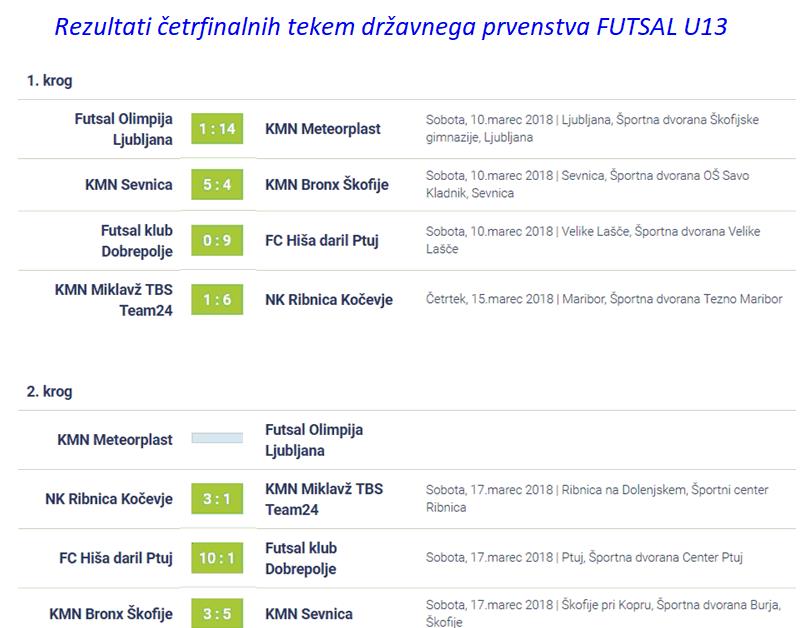
Task: Click the 1 : 14 score badge
Action: coord(217,129)
